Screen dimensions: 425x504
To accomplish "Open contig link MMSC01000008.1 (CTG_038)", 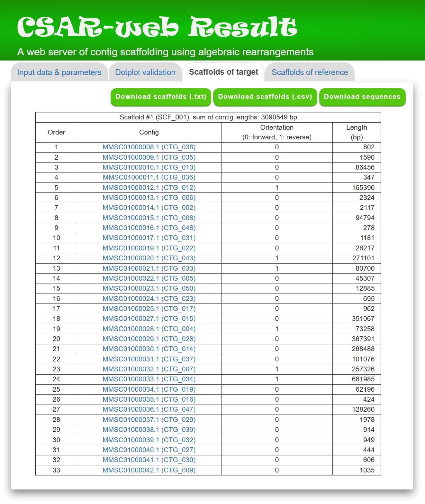I will (x=149, y=147).
